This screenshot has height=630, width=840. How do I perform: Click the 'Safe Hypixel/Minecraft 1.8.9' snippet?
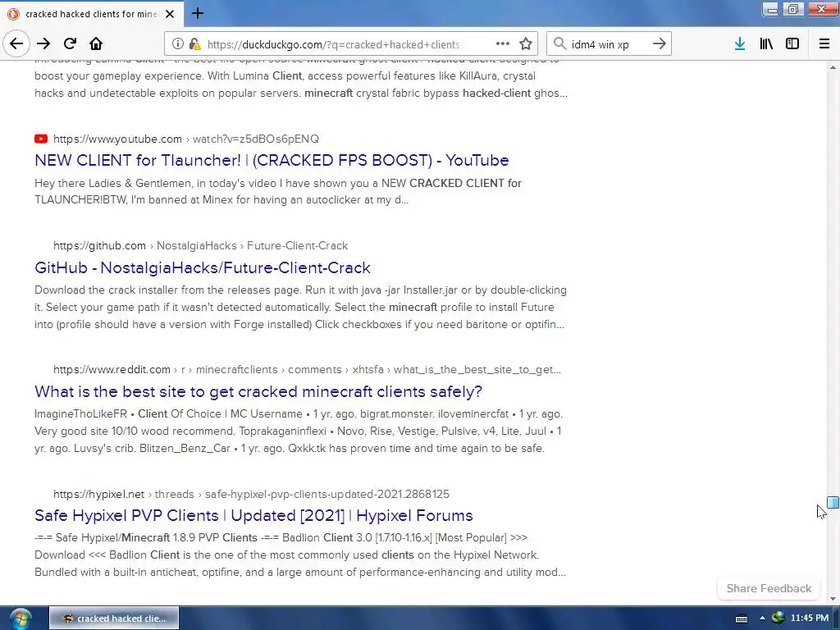[x=300, y=555]
